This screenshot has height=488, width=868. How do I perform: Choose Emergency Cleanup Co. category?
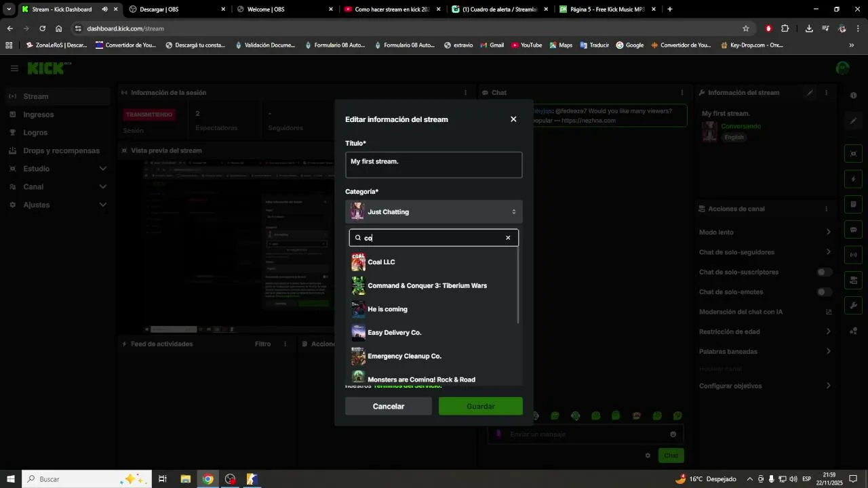pos(434,357)
